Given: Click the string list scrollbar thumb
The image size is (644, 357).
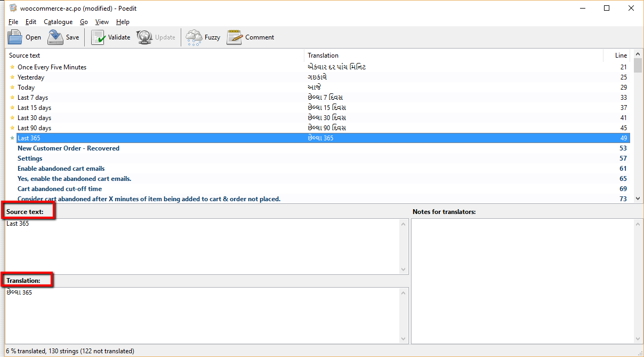Looking at the screenshot, I should pos(638,66).
